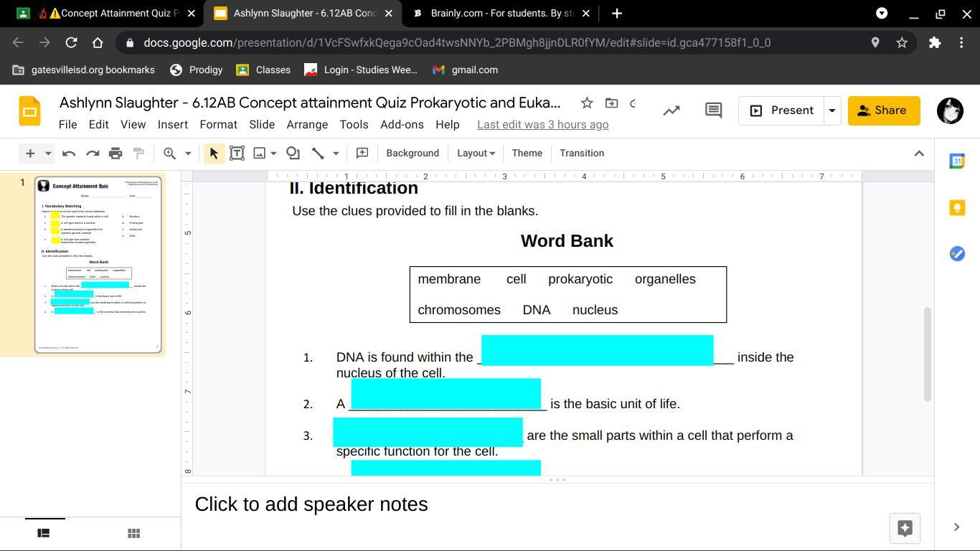Select the shape tool icon
980x551 pixels.
(x=293, y=153)
